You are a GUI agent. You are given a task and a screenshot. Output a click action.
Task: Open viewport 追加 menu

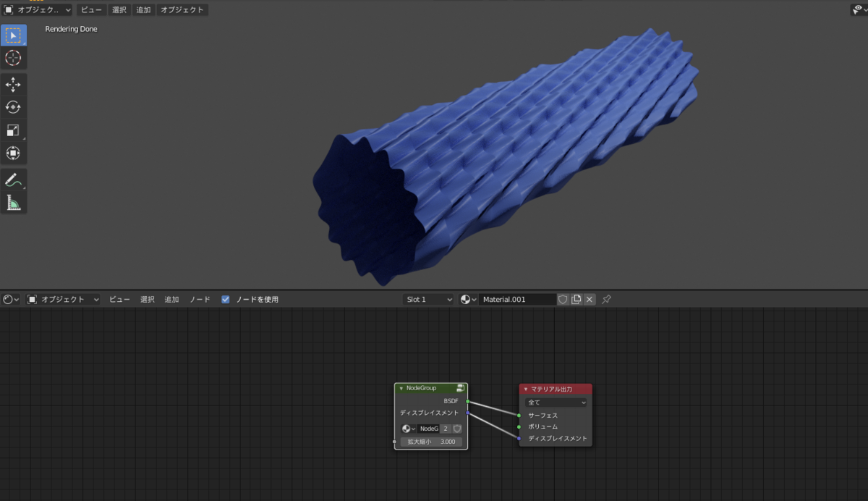pos(143,10)
